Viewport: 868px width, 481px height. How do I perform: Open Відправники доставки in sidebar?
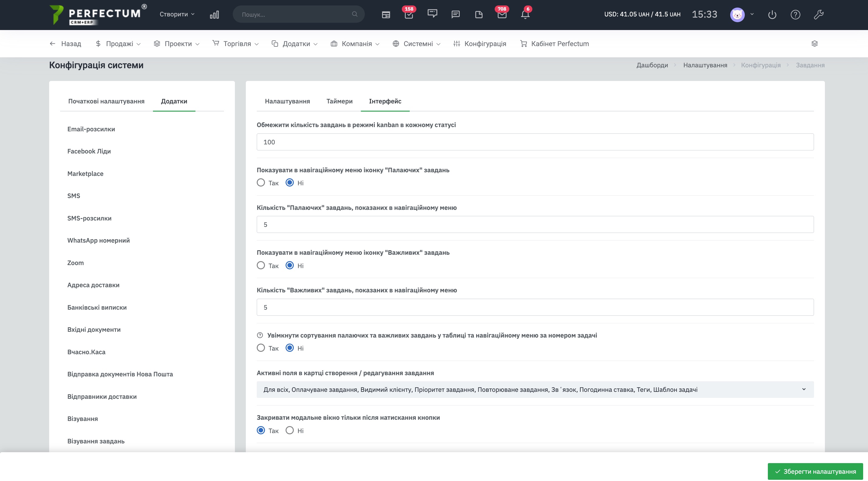[x=102, y=396]
